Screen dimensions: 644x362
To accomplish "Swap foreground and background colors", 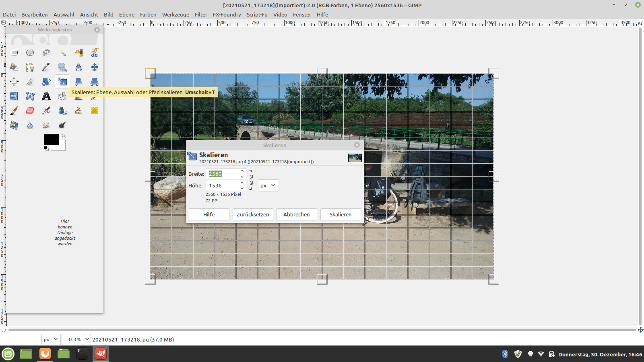I will click(x=63, y=137).
